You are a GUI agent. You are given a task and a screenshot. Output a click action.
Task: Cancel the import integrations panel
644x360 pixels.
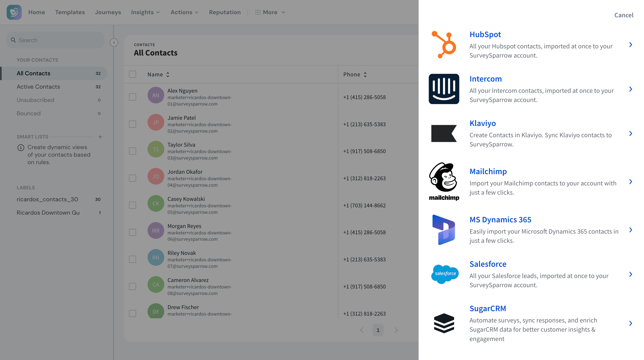(x=624, y=15)
